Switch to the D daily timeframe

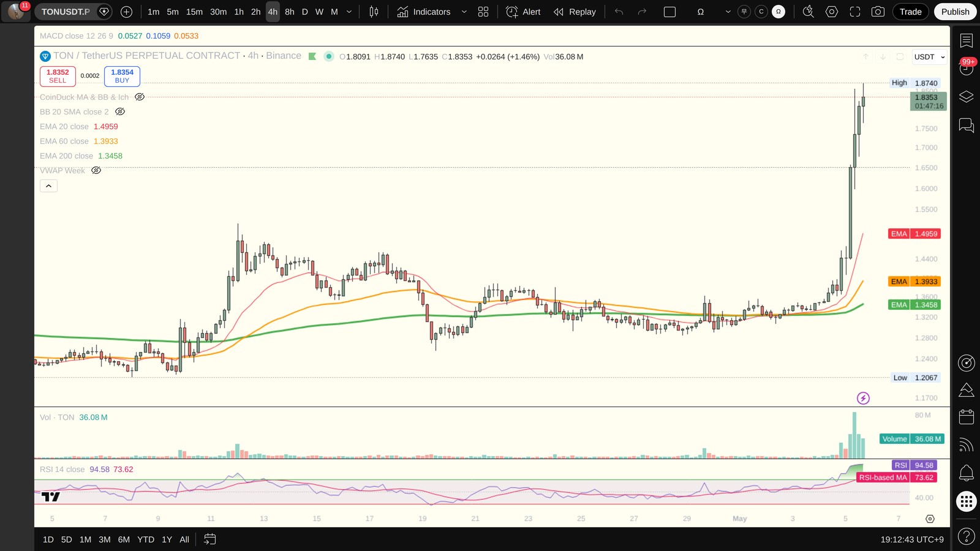click(x=305, y=12)
